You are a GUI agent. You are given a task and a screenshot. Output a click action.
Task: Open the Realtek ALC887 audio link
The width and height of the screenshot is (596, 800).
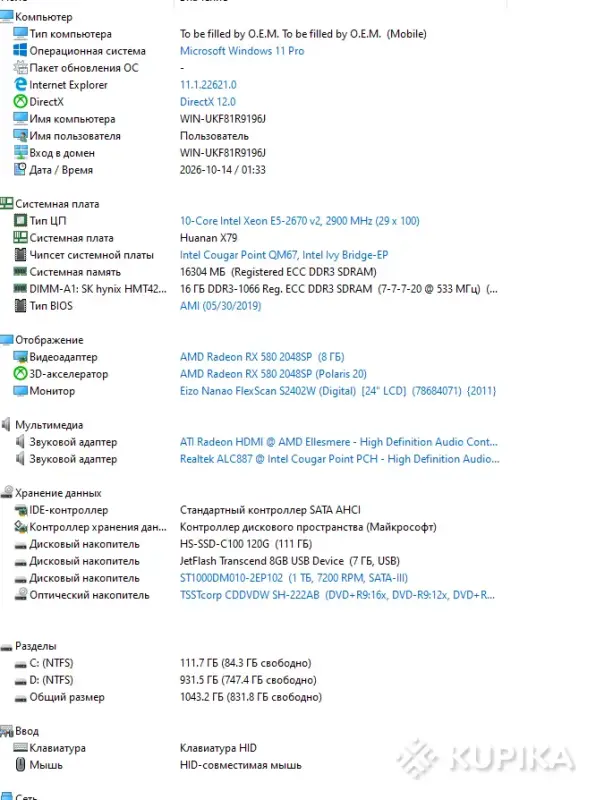340,459
